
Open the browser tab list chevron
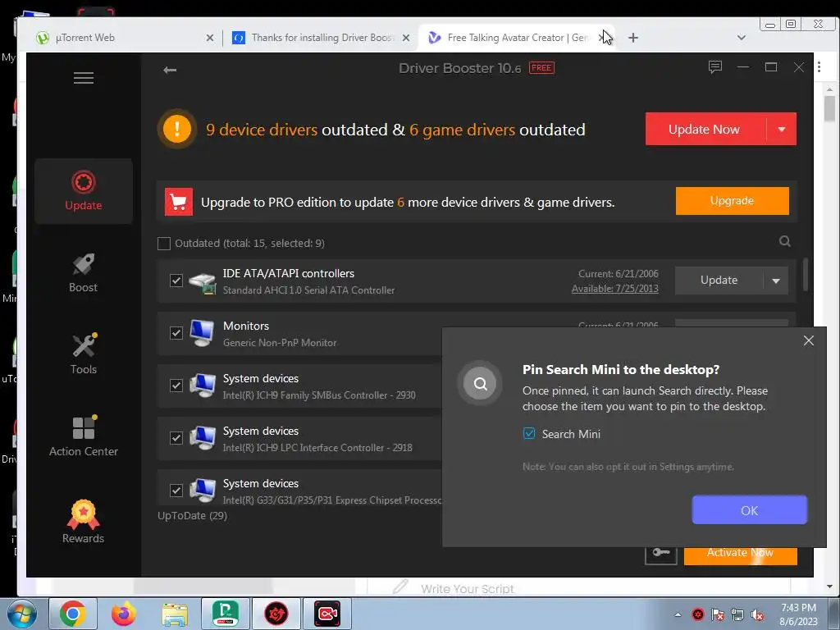click(742, 38)
